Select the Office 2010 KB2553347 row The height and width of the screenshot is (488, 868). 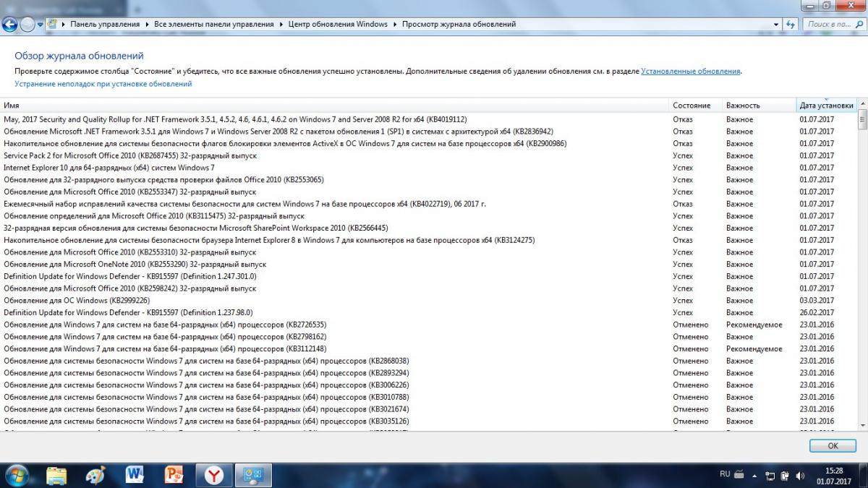(x=429, y=192)
